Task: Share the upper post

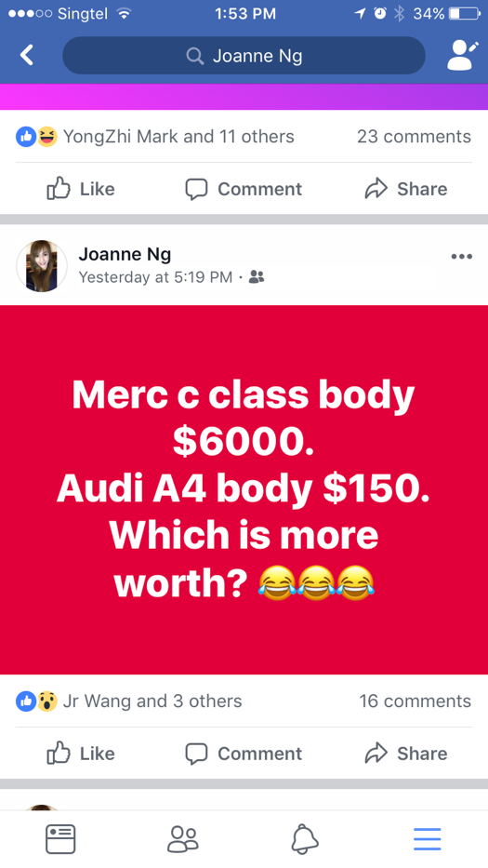Action: (x=406, y=189)
